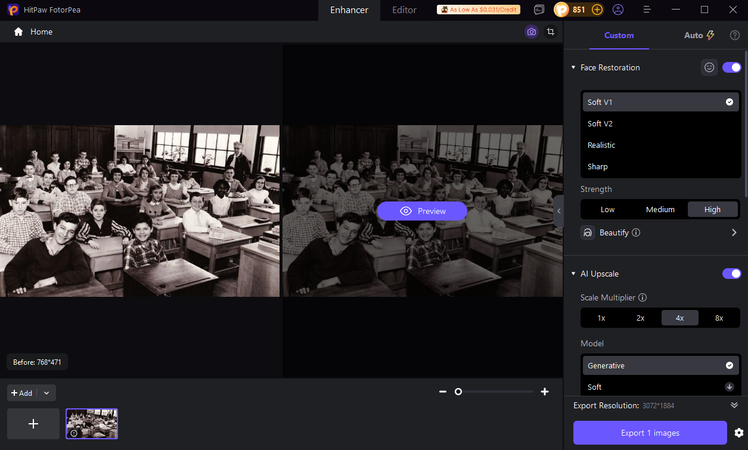Open the As Low As credit promo banner
Screen dimensions: 748x450
[478, 10]
